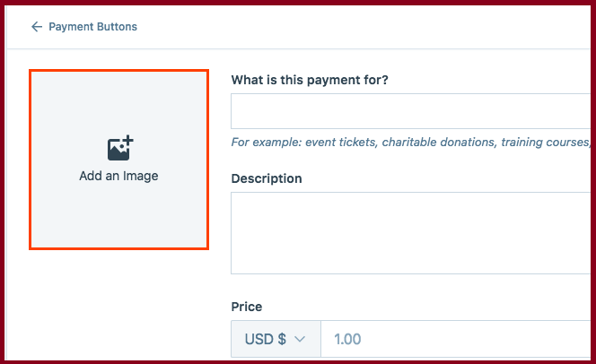The width and height of the screenshot is (596, 364).
Task: Click the "training courses" hint text
Action: click(x=546, y=142)
